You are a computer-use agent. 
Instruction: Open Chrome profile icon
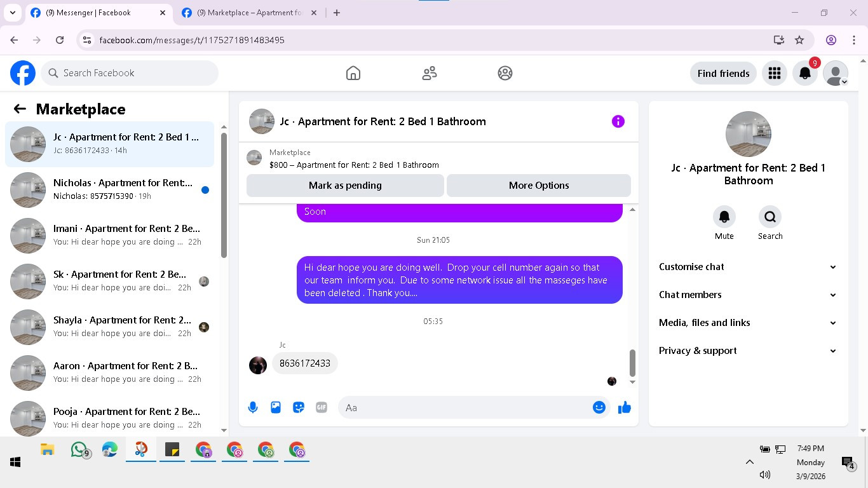tap(831, 40)
